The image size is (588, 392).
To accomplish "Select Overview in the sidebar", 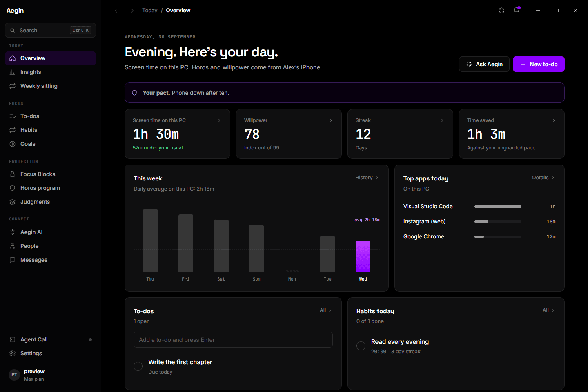I will click(51, 58).
